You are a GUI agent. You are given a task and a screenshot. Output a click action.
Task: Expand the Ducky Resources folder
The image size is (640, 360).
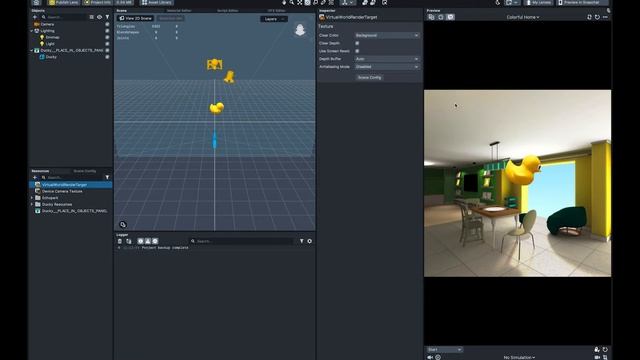(x=32, y=204)
